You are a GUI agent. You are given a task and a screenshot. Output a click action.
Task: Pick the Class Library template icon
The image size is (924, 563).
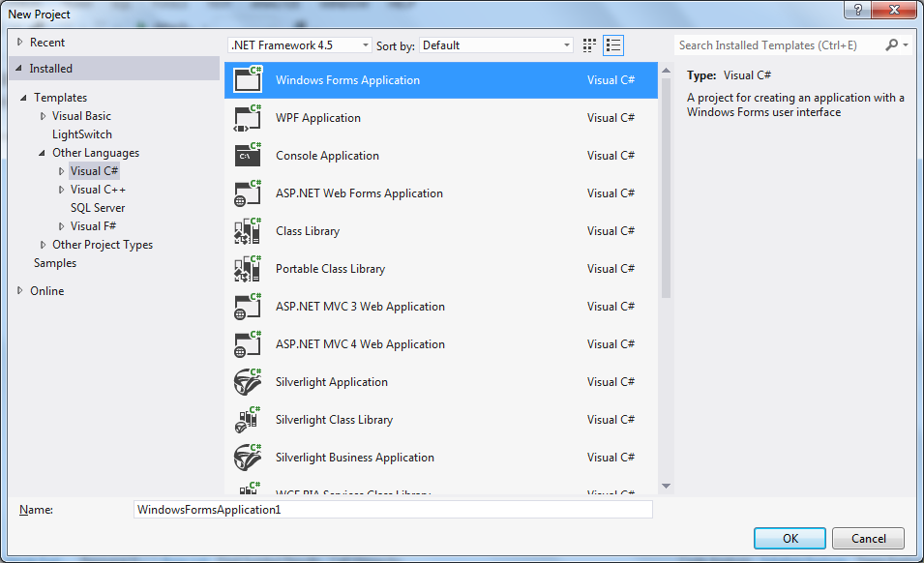[x=248, y=230]
